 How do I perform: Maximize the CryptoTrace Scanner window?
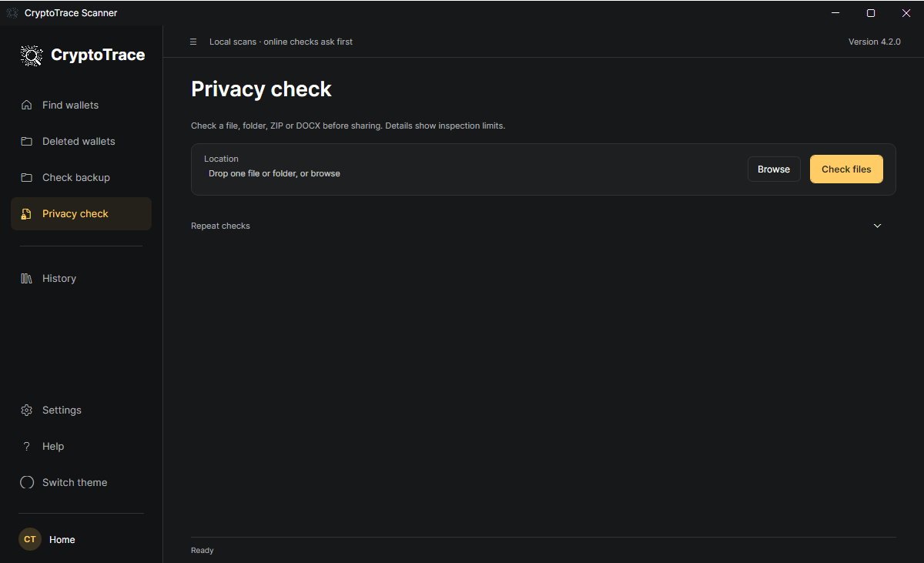click(871, 13)
